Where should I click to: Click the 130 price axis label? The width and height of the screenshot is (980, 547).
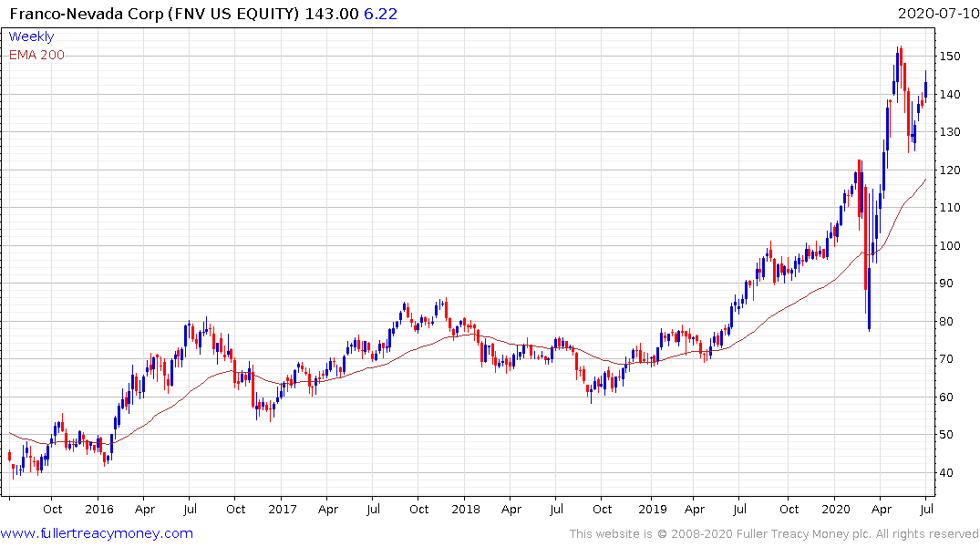click(x=950, y=132)
